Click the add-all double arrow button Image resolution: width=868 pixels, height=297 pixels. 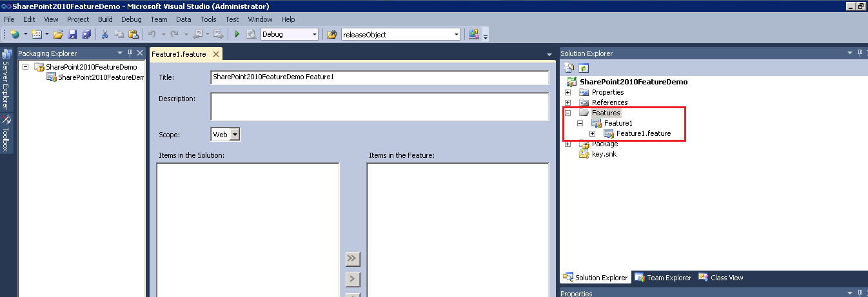tap(352, 259)
